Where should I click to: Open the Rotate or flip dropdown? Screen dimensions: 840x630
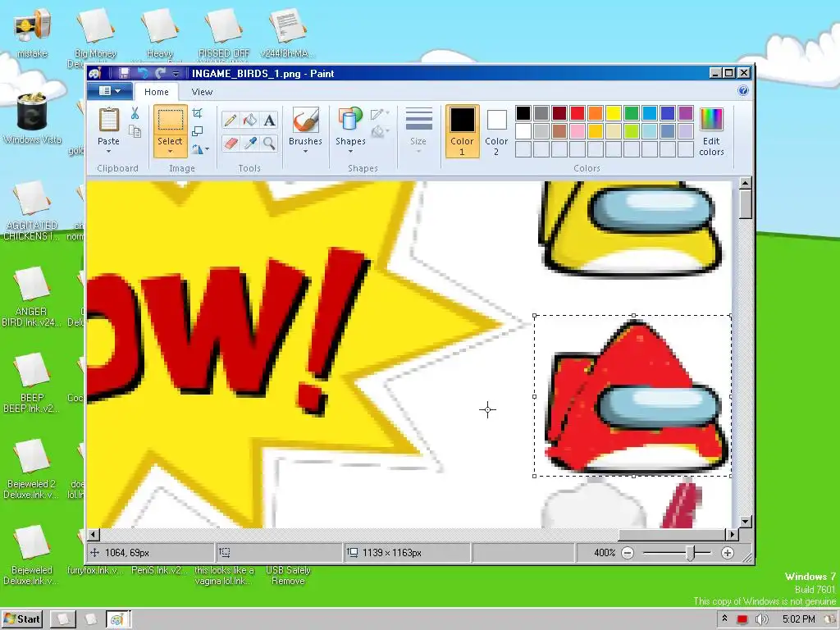(200, 149)
